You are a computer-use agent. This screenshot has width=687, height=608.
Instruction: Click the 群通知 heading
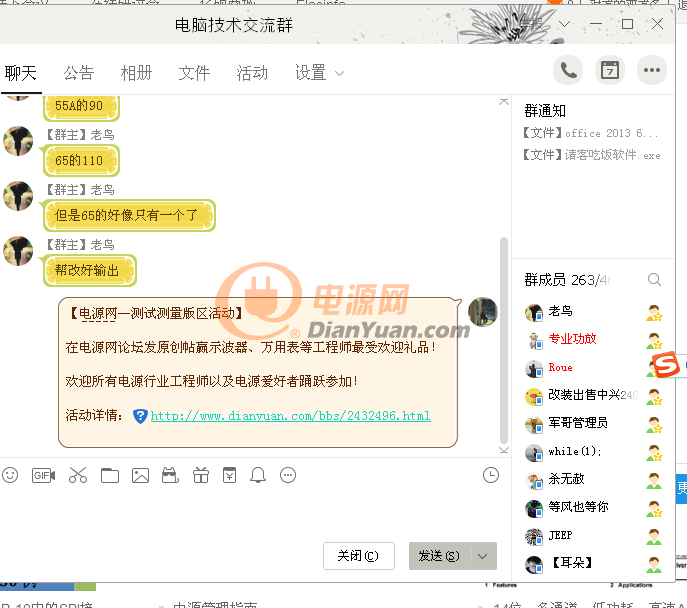545,111
